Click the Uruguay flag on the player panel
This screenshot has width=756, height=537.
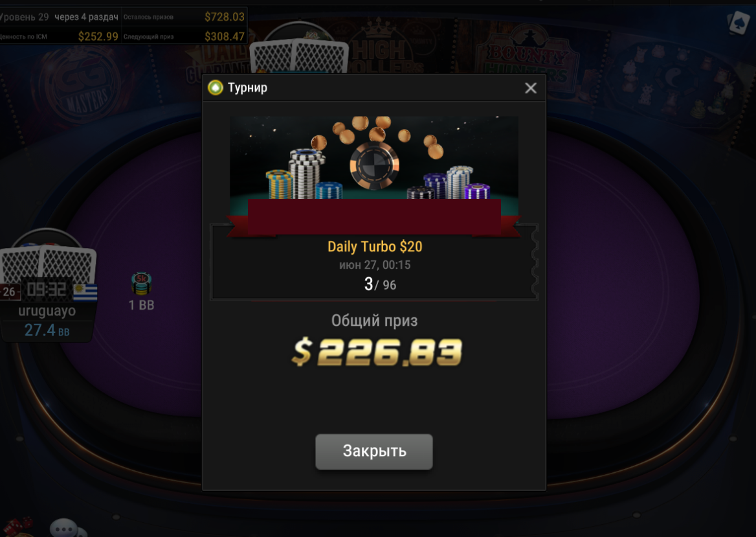[85, 292]
